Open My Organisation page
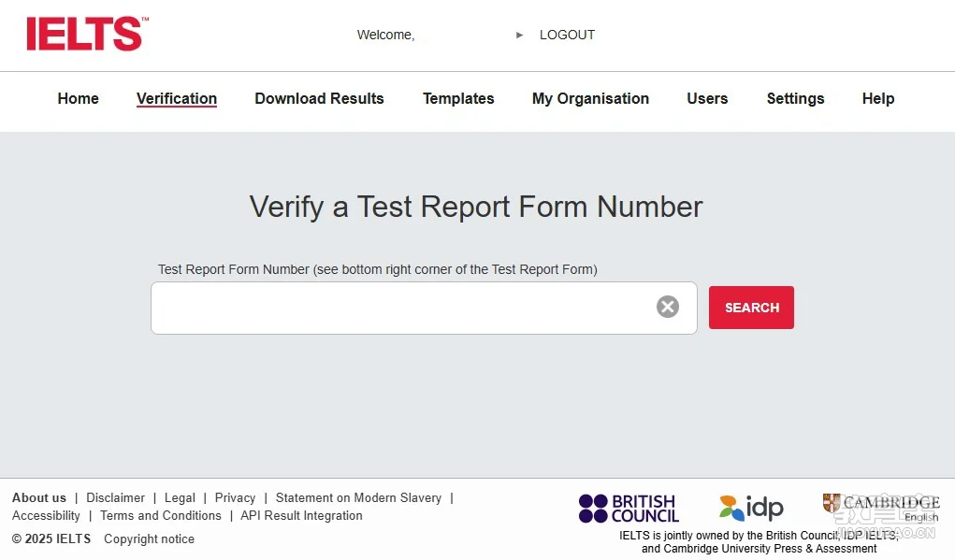This screenshot has height=560, width=955. tap(591, 98)
